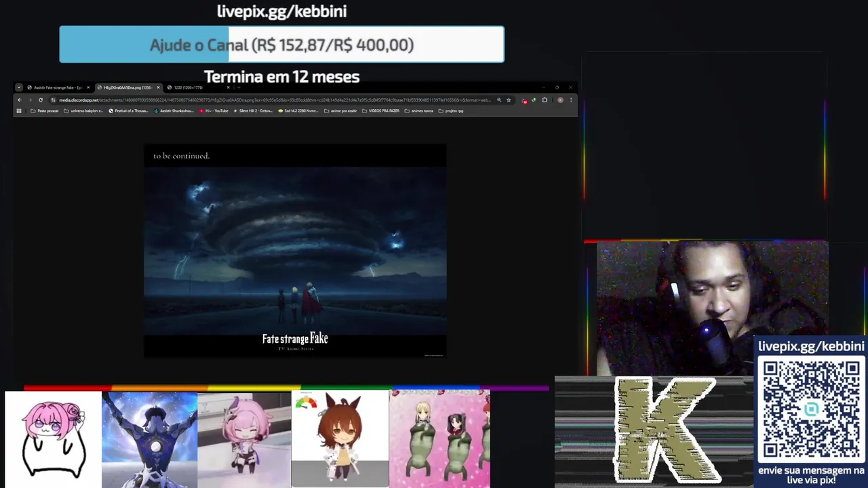The width and height of the screenshot is (868, 488).
Task: Click the pink-haired chibi hamster sticker
Action: [x=53, y=439]
